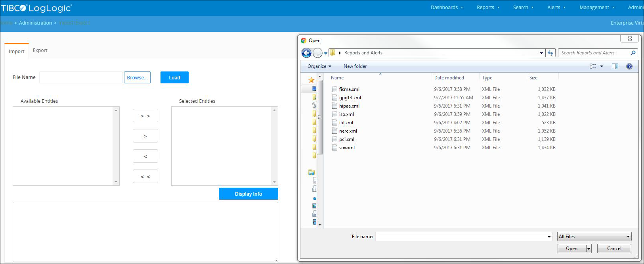This screenshot has height=264, width=644.
Task: Toggle the preview pane icon
Action: click(615, 66)
